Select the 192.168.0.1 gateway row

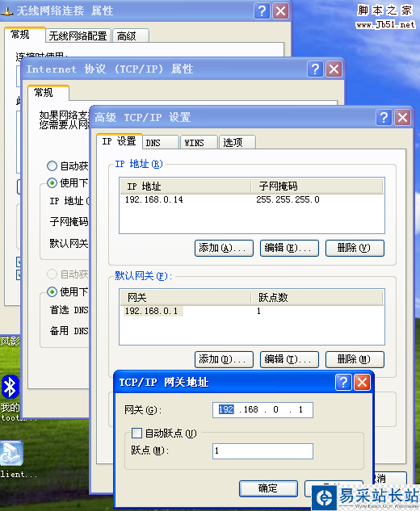252,311
